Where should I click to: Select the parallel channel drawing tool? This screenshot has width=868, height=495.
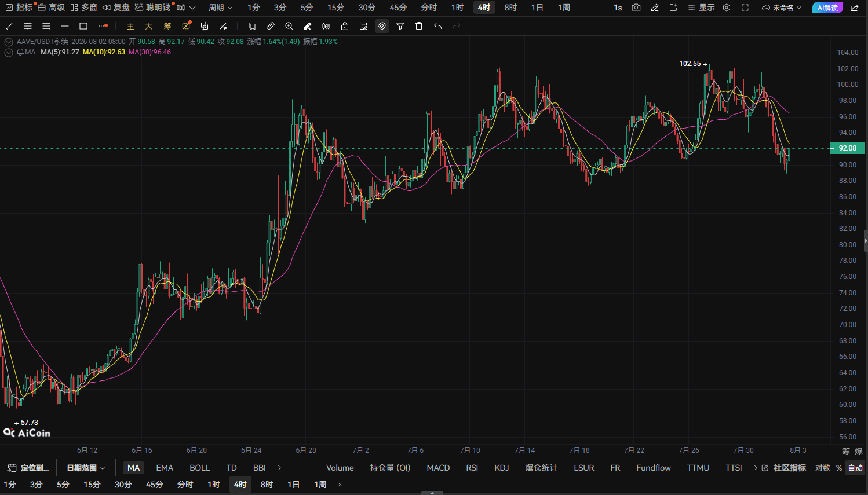[28, 26]
